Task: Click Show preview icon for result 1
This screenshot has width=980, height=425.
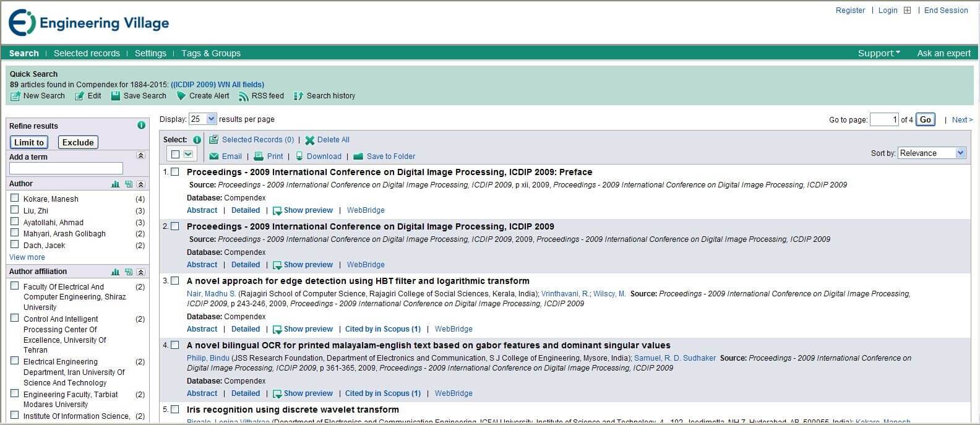Action: coord(277,211)
